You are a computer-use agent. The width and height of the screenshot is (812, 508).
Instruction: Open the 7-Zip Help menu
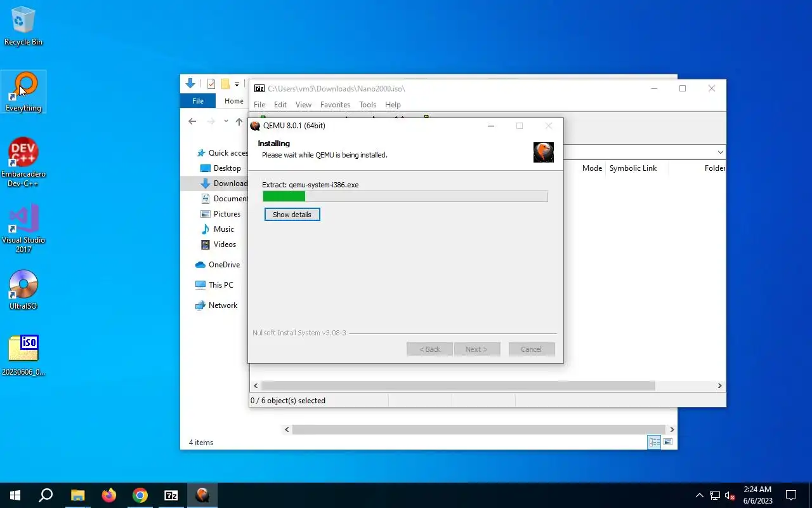[x=393, y=105]
